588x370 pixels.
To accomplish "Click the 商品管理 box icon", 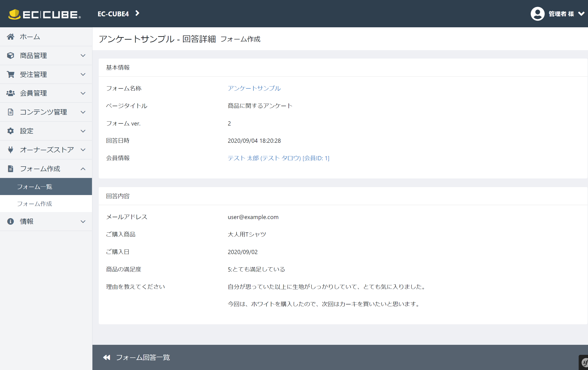I will tap(11, 55).
